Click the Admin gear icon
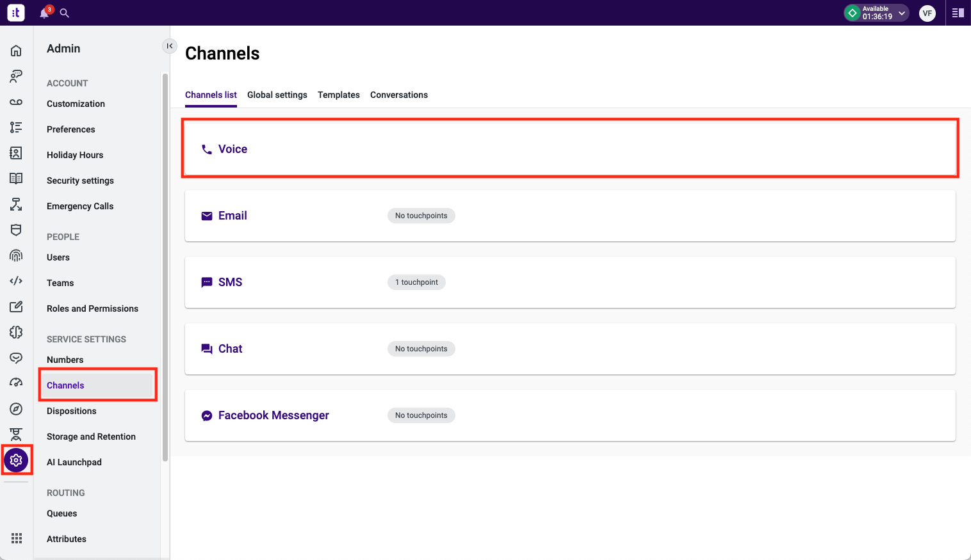Screen dimensions: 971x560 [16, 460]
